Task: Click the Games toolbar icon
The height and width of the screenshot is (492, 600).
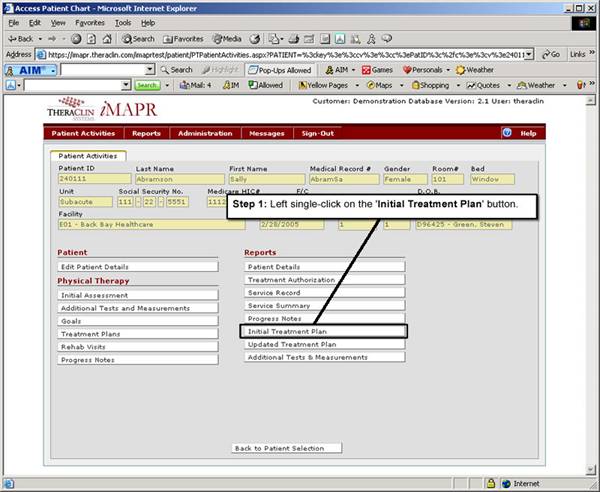Action: point(378,70)
